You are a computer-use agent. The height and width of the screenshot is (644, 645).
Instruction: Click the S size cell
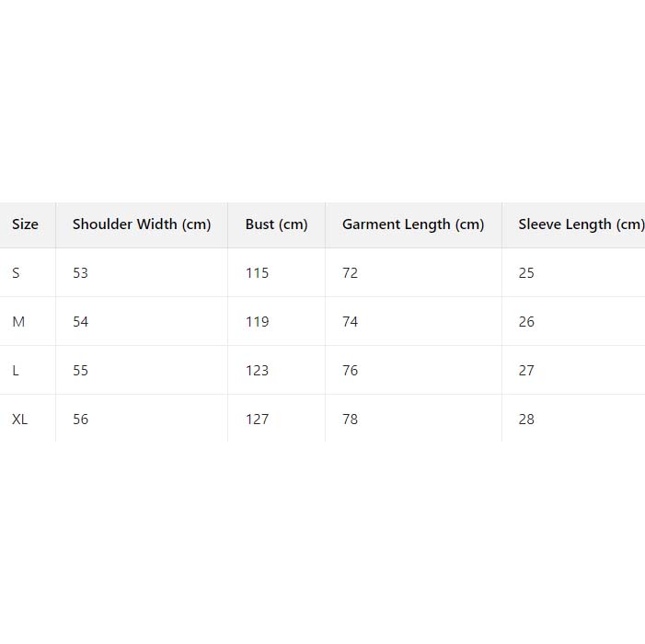click(16, 273)
